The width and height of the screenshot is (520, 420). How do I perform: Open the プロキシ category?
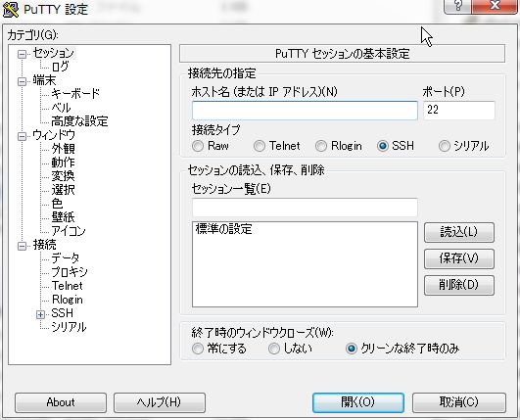pos(70,272)
